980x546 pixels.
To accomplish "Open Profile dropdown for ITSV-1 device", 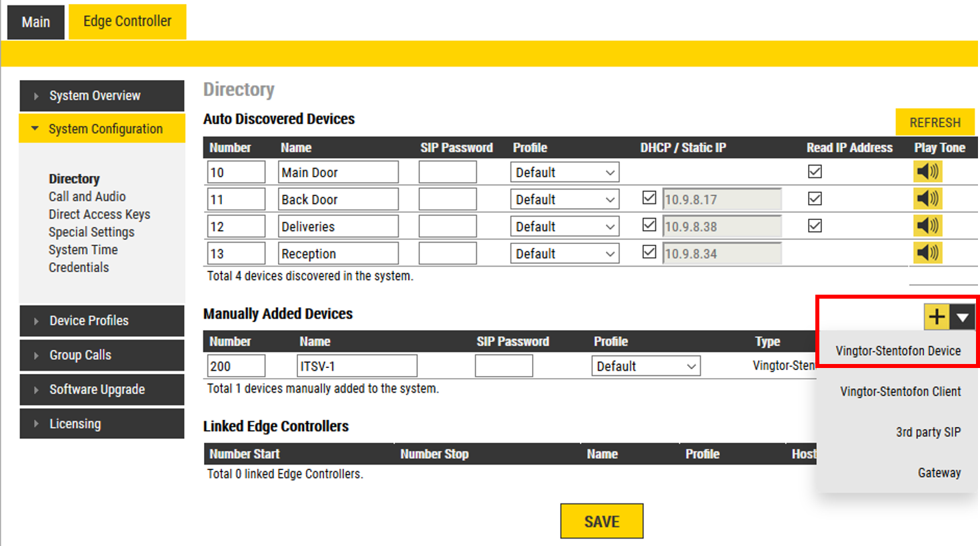I will 645,366.
